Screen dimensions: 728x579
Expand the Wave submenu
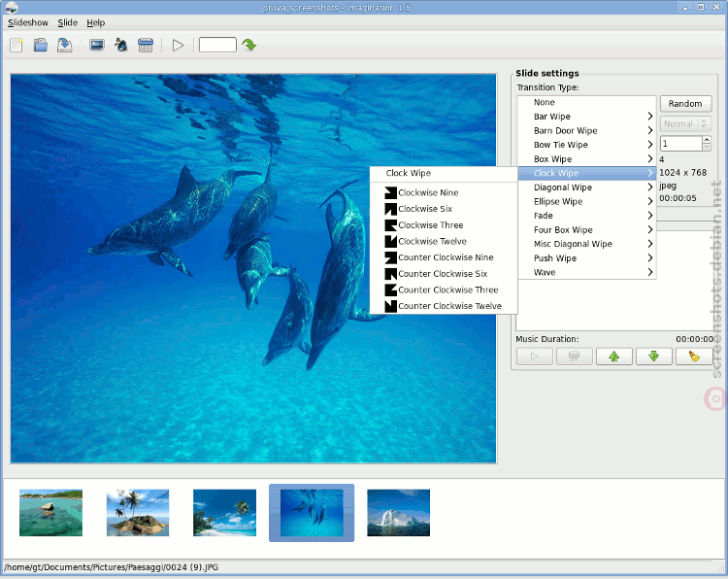point(586,272)
